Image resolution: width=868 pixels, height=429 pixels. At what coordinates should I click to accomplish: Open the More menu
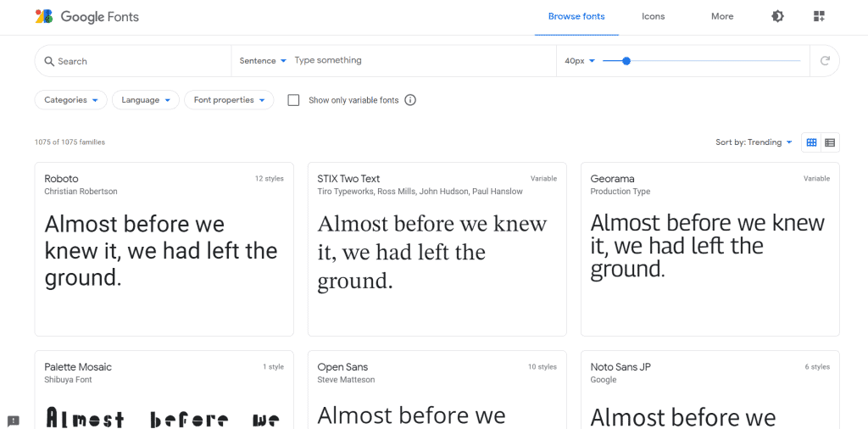pyautogui.click(x=722, y=17)
